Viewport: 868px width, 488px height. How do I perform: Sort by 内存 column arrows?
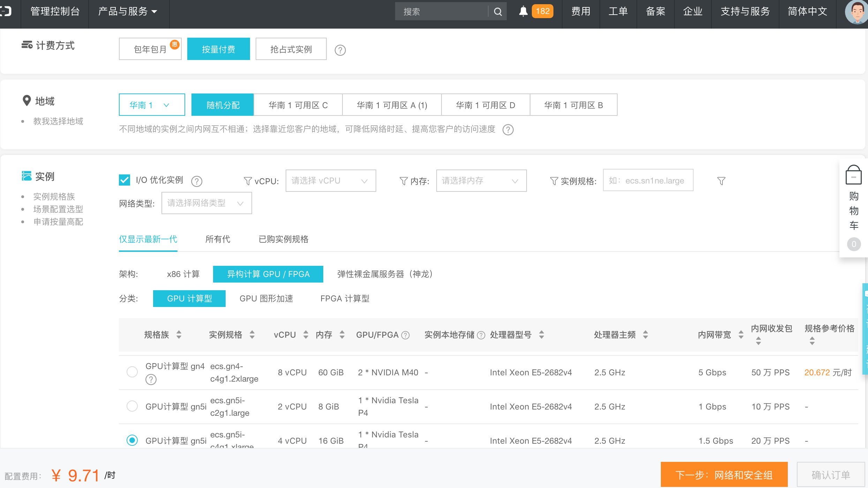coord(342,335)
